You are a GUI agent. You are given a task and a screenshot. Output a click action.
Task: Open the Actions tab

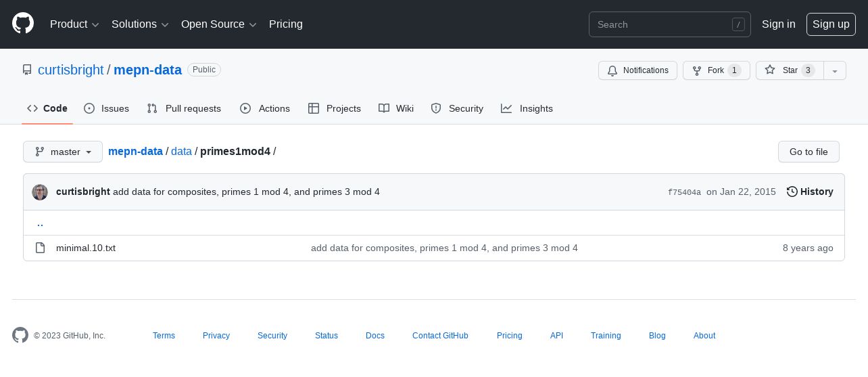(x=265, y=108)
